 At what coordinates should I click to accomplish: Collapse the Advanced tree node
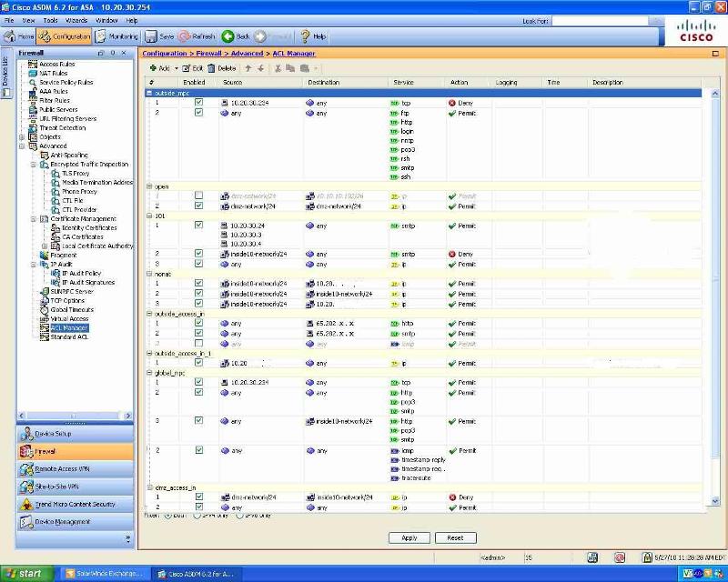[22, 146]
